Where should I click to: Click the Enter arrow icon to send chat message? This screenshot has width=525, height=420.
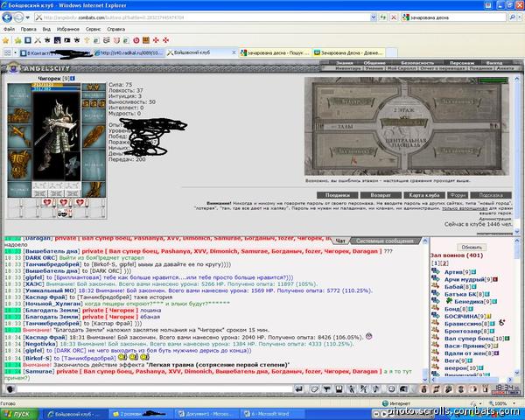click(x=299, y=388)
